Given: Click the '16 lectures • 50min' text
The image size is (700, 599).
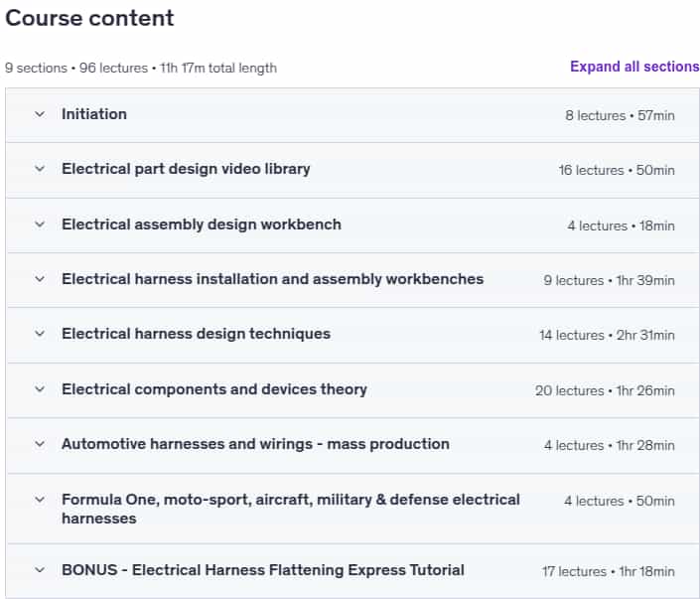Looking at the screenshot, I should (617, 170).
